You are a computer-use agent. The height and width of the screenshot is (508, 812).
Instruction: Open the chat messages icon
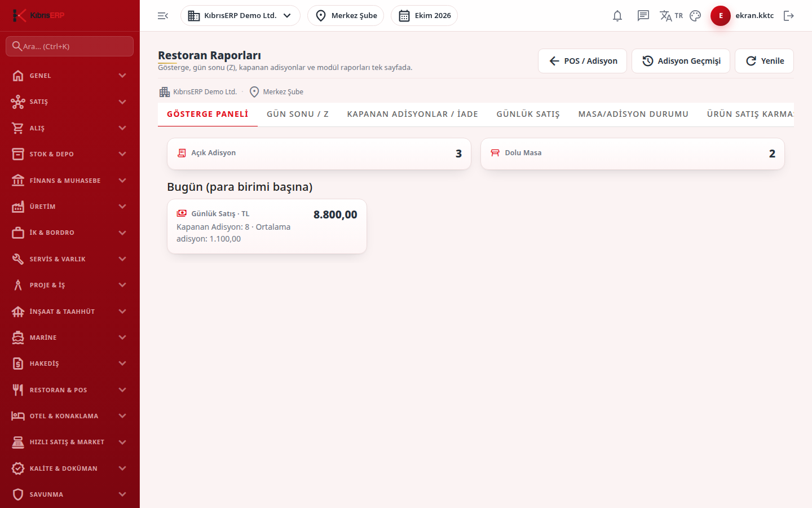tap(643, 16)
